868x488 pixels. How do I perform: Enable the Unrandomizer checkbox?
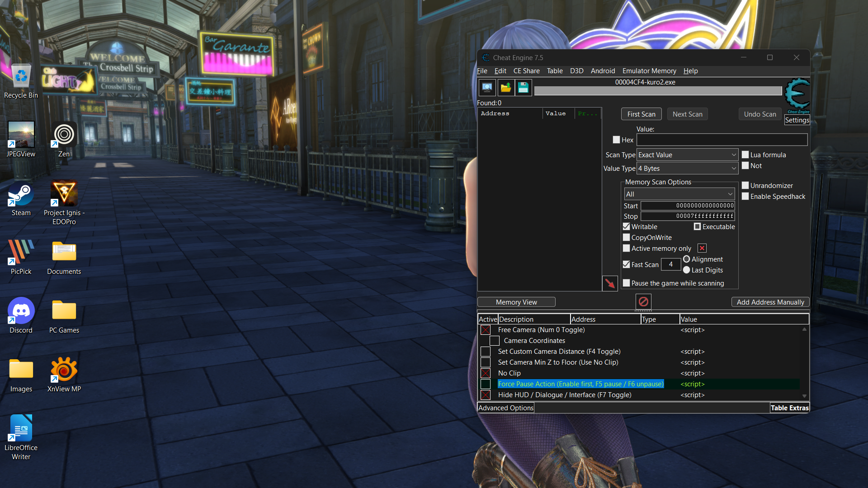745,185
